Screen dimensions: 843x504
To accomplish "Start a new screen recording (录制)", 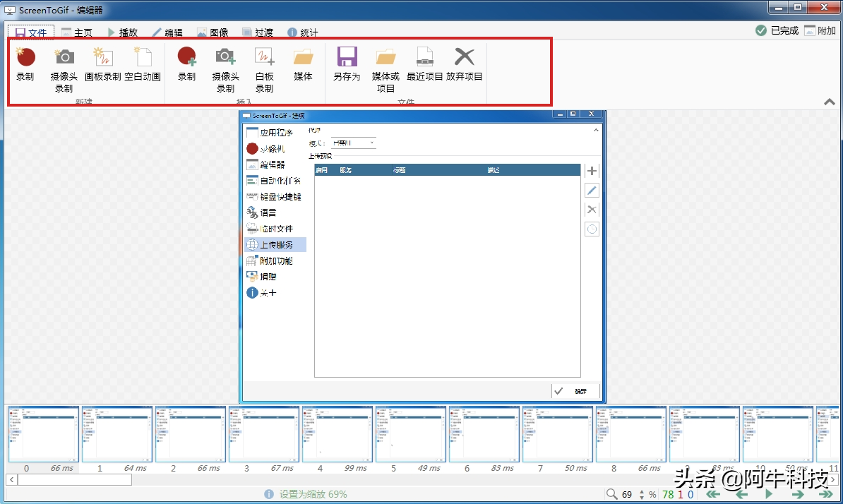I will pyautogui.click(x=25, y=64).
